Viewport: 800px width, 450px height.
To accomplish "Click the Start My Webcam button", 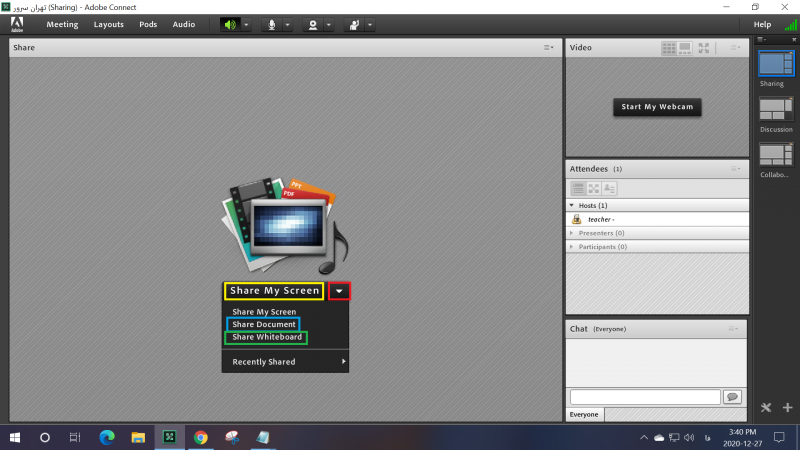I will [657, 107].
